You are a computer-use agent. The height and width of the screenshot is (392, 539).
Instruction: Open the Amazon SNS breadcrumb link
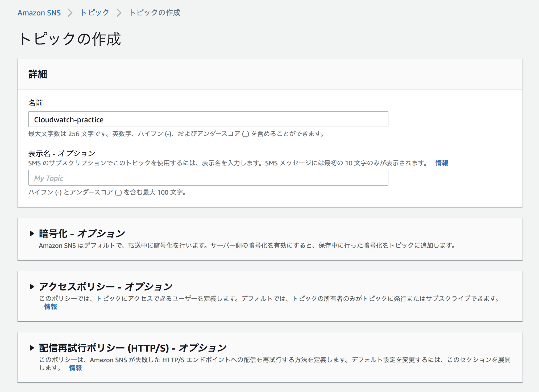pyautogui.click(x=39, y=12)
